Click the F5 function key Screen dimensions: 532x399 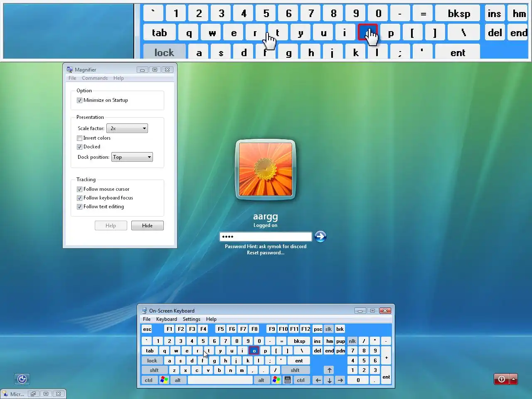(x=221, y=329)
